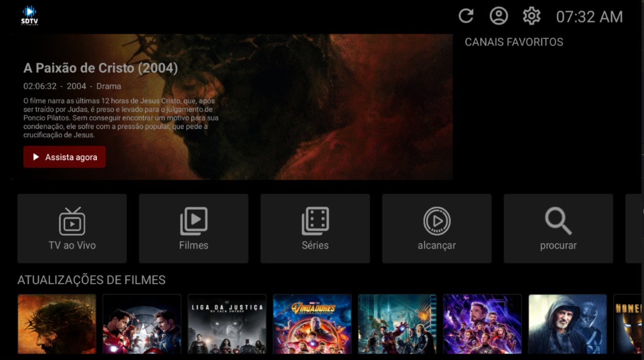This screenshot has width=644, height=360.
Task: Open the user profile icon
Action: tap(499, 16)
